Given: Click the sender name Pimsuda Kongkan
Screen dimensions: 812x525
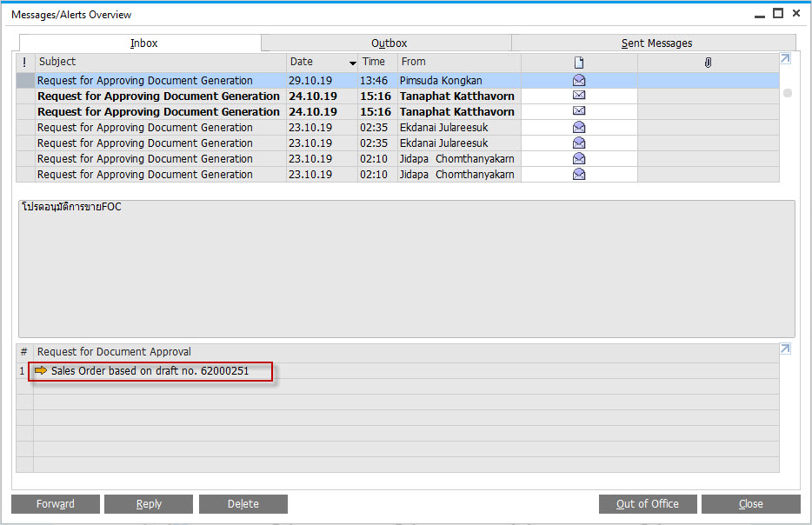Looking at the screenshot, I should click(441, 81).
